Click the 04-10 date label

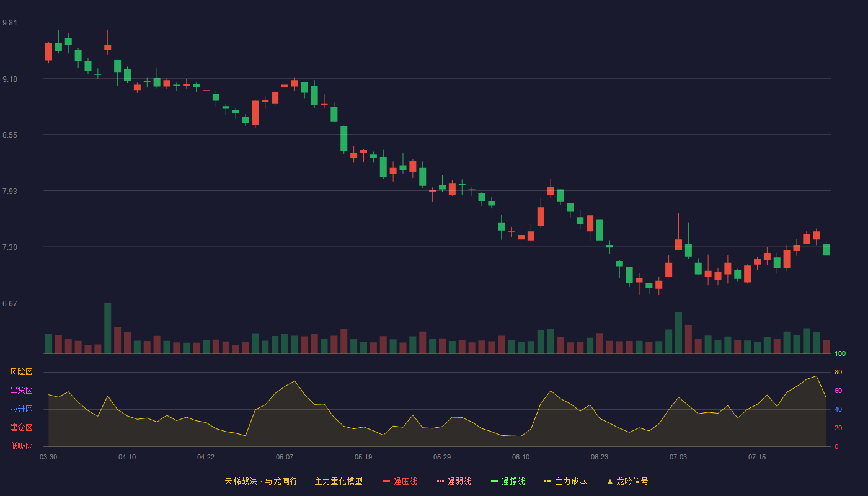point(127,457)
